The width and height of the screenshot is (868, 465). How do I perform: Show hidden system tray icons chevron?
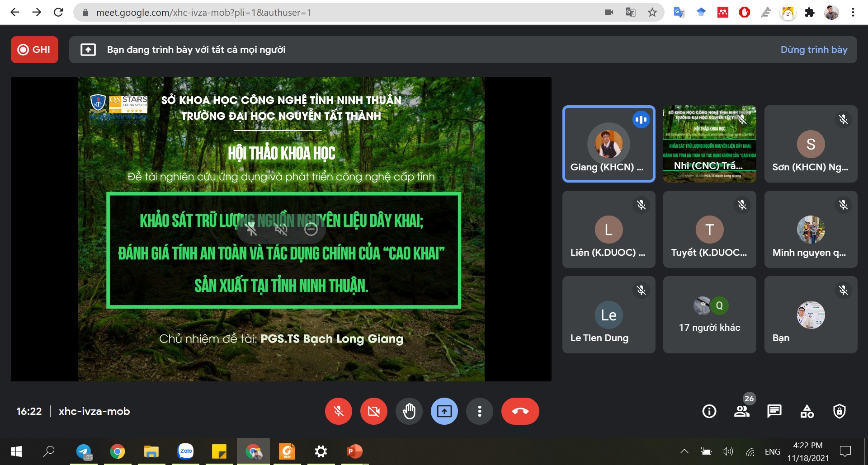684,451
